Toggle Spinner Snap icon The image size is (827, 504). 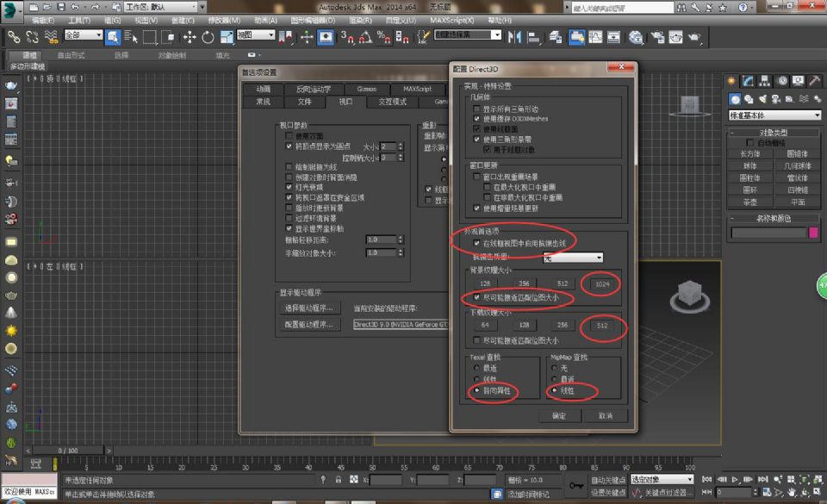402,37
